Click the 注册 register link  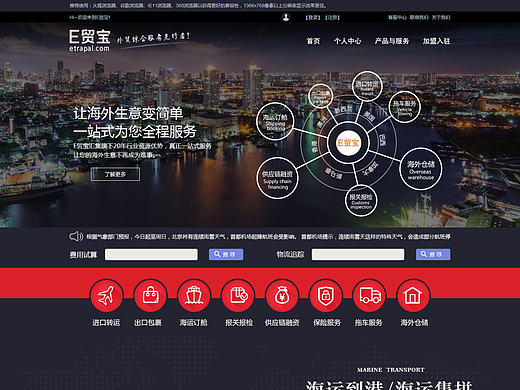(x=332, y=17)
